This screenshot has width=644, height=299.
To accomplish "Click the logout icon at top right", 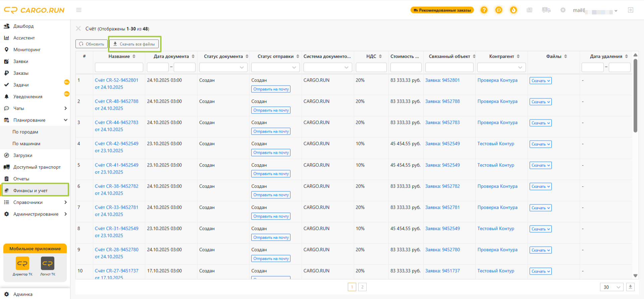I will pos(631,10).
